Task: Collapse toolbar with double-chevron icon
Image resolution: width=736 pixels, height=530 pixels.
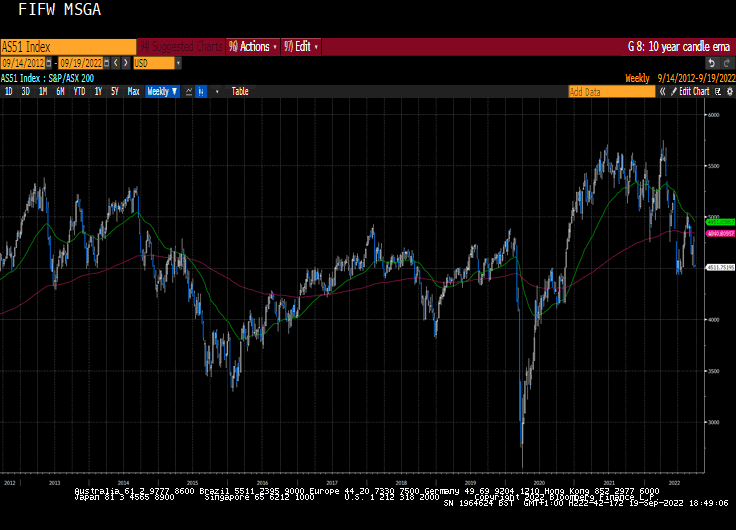Action: point(662,92)
